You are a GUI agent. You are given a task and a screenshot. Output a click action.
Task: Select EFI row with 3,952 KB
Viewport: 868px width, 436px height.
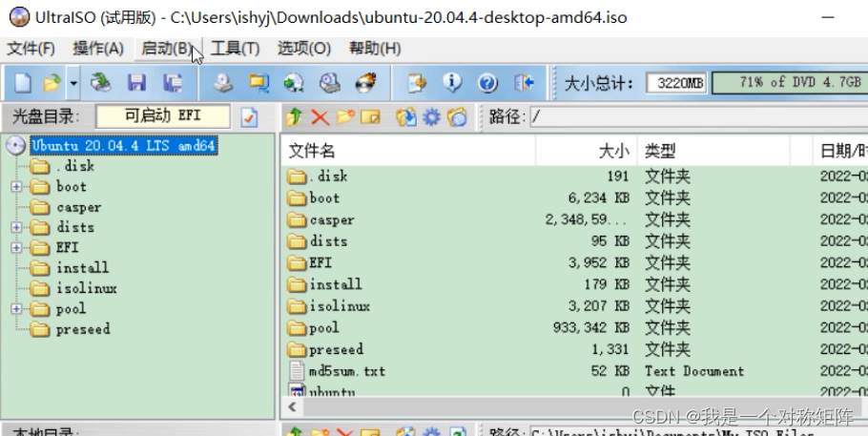574,263
